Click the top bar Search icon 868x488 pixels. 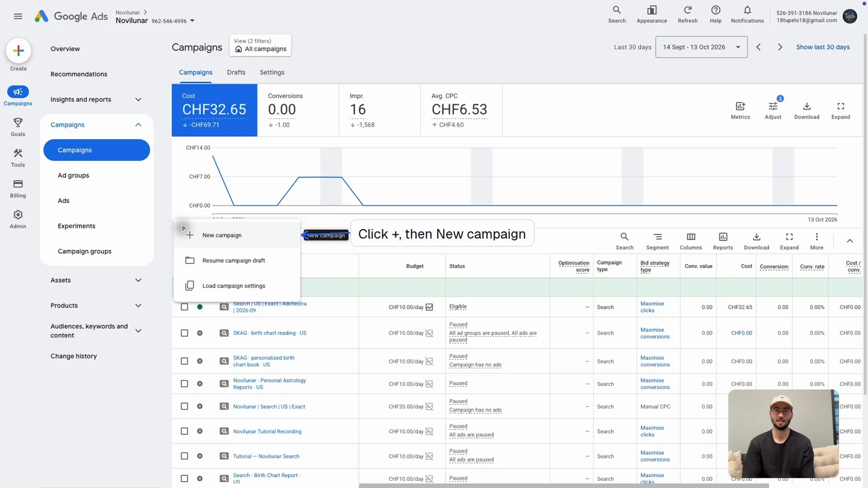[617, 14]
